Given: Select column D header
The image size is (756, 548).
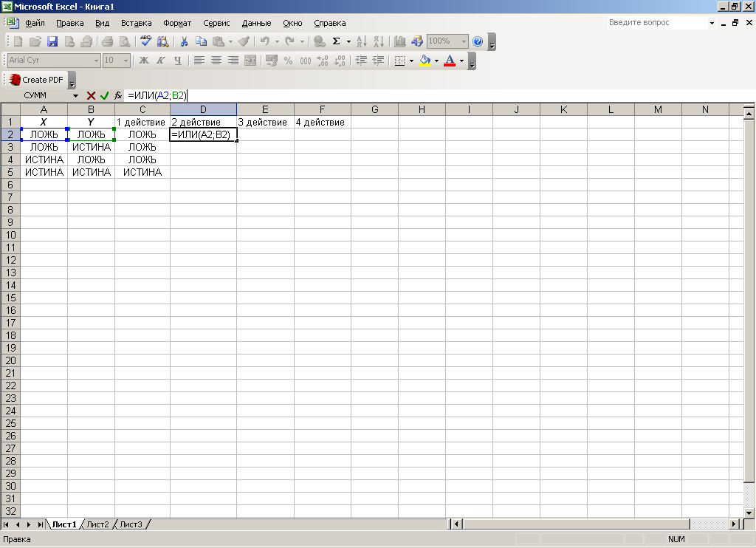Looking at the screenshot, I should (x=203, y=109).
